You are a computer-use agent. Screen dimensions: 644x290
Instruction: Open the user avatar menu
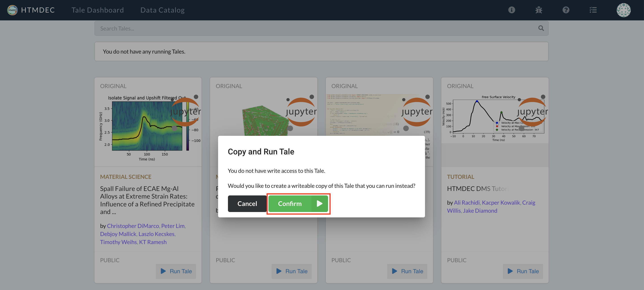623,10
